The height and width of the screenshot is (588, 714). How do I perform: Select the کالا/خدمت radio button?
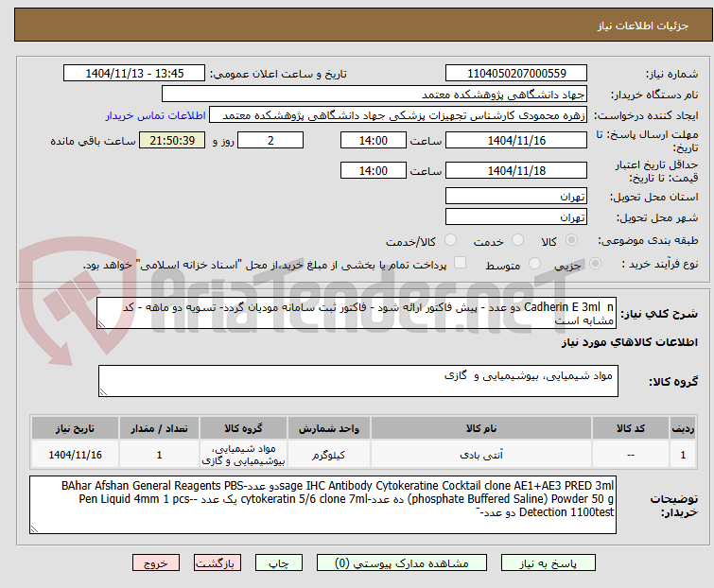tap(450, 240)
